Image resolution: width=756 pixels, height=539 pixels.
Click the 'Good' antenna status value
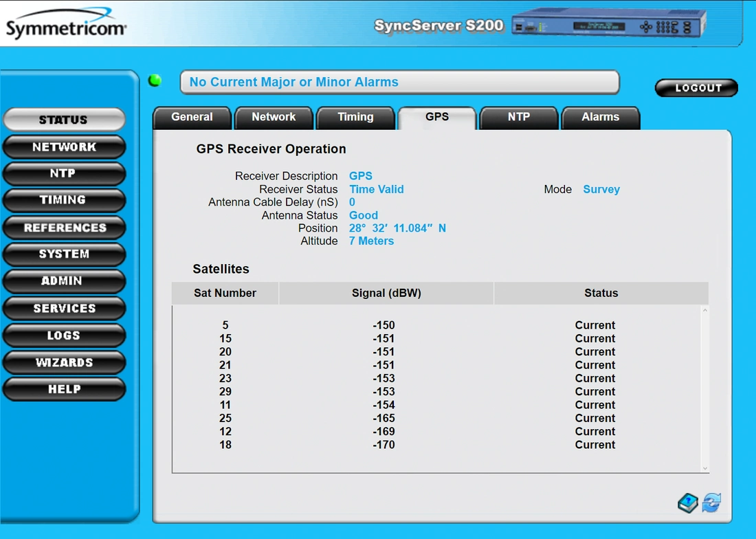(364, 215)
